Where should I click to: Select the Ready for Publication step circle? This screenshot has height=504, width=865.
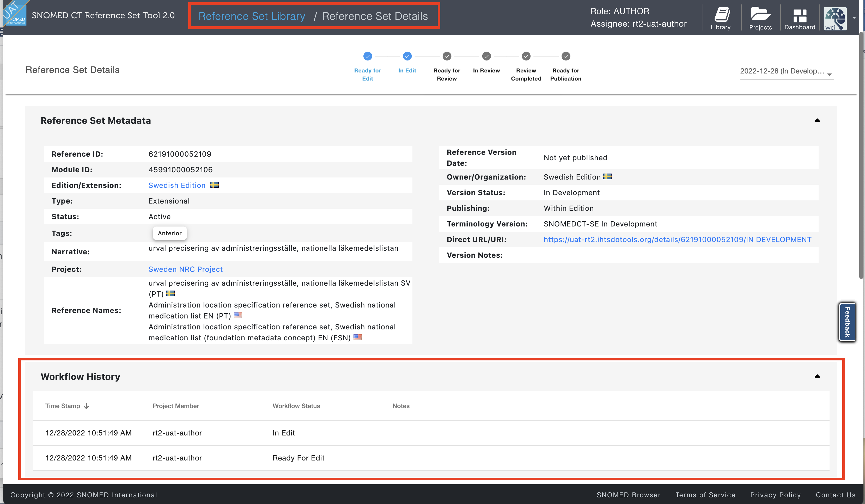pyautogui.click(x=566, y=56)
